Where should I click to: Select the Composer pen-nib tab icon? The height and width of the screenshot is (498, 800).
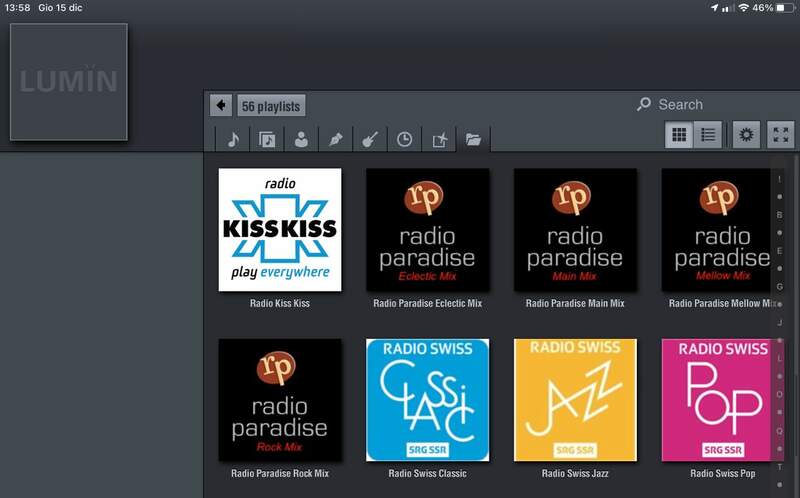coord(335,140)
